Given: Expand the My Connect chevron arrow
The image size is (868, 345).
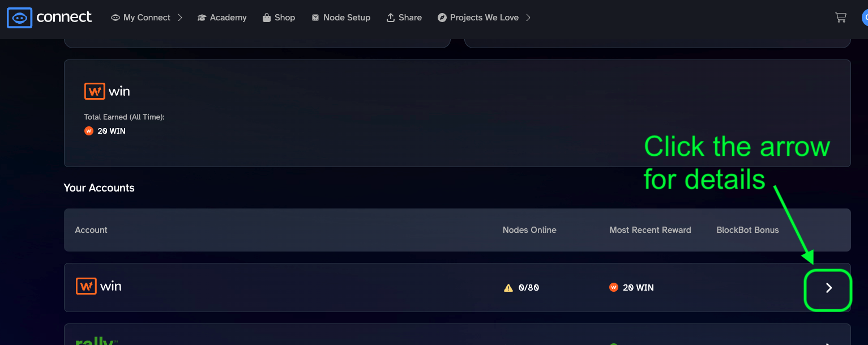Looking at the screenshot, I should pyautogui.click(x=180, y=18).
